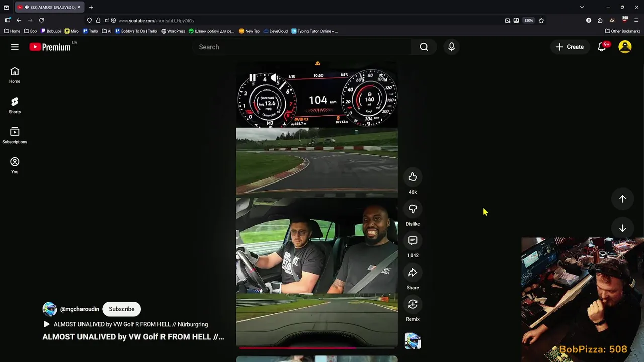This screenshot has height=362, width=644.
Task: Open the browser extensions puzzle icon
Action: (600, 20)
